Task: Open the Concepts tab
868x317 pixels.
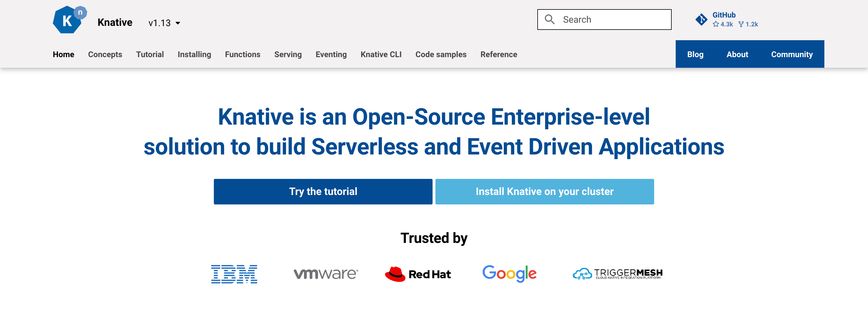Action: [105, 54]
